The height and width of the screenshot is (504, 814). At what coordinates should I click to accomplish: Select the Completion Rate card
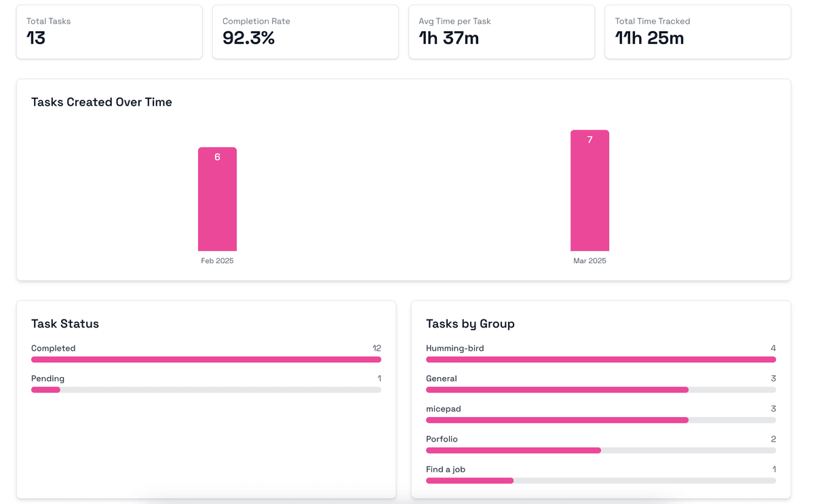click(x=305, y=32)
